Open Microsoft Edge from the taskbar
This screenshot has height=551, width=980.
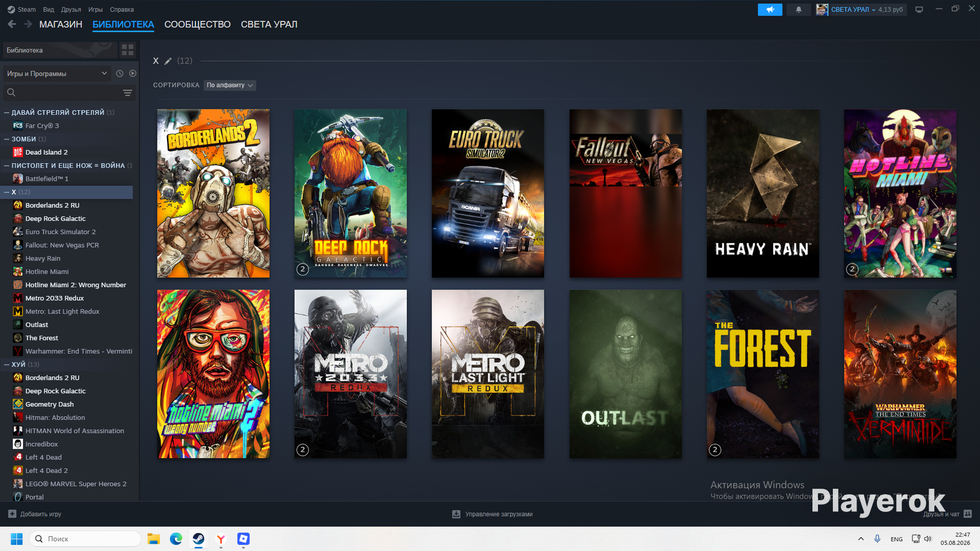coord(176,539)
